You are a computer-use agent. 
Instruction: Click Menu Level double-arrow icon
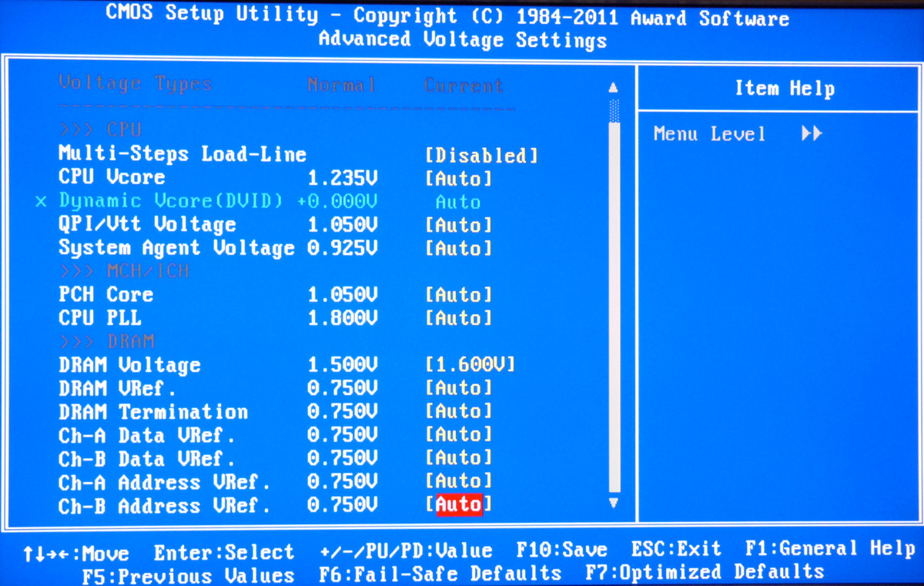pos(812,134)
